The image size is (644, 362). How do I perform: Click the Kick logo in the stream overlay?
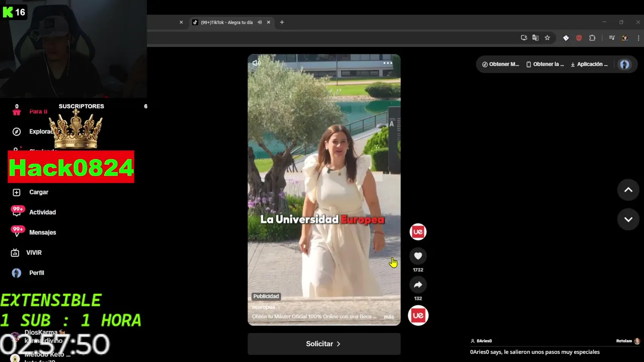(8, 12)
